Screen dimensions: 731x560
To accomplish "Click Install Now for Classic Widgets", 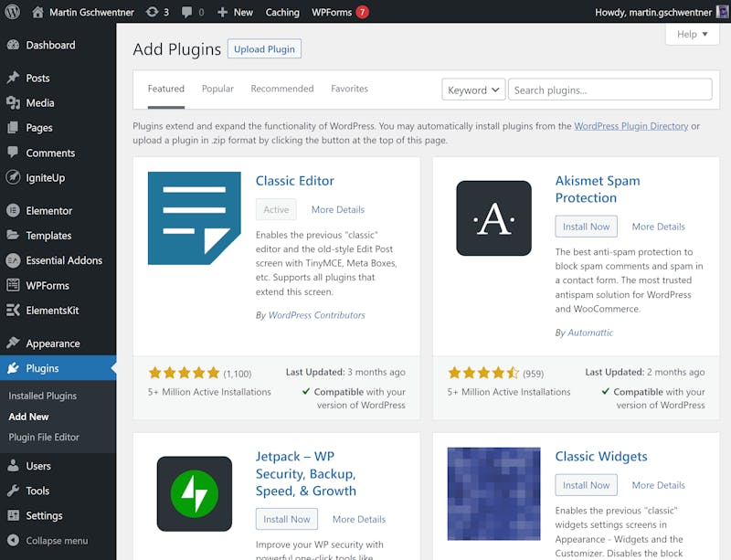I will [586, 485].
